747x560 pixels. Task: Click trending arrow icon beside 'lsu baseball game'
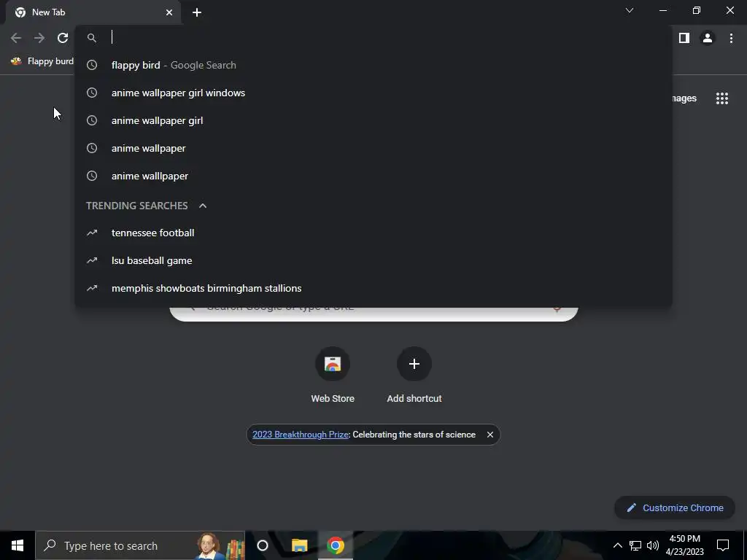(92, 260)
